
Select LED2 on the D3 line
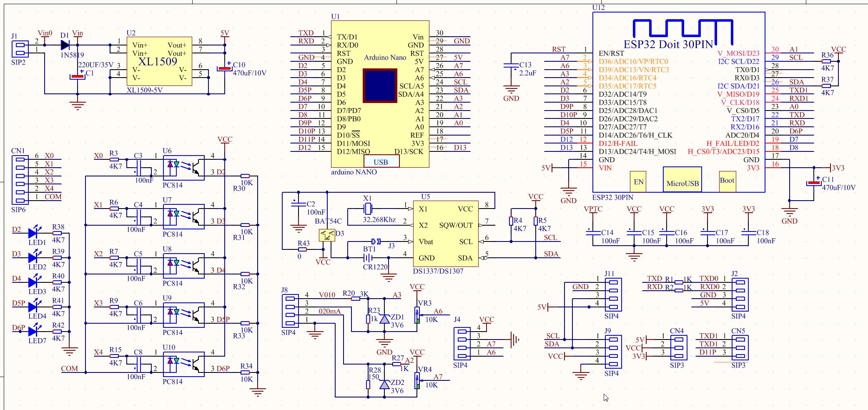(34, 257)
